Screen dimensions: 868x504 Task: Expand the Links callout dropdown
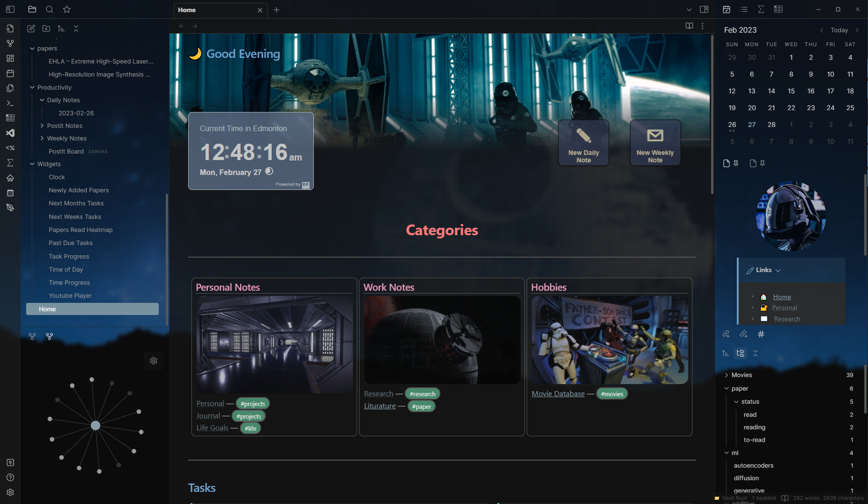tap(778, 270)
